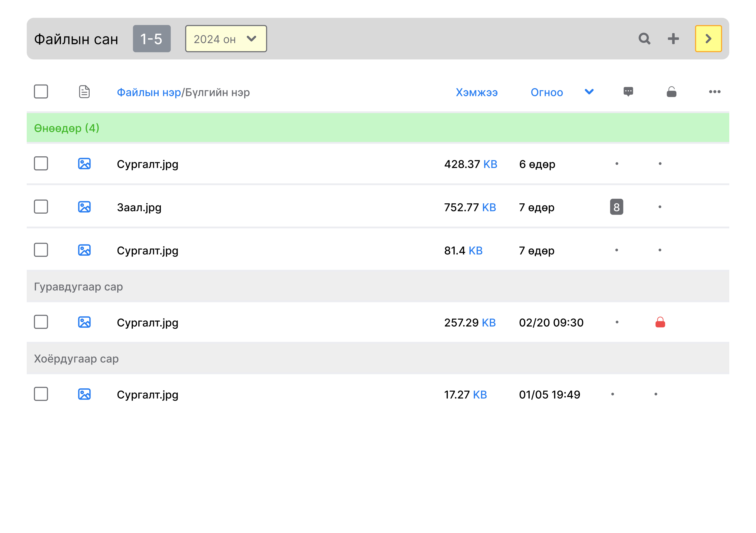
Task: Open the 2024 он year dropdown
Action: [x=226, y=39]
